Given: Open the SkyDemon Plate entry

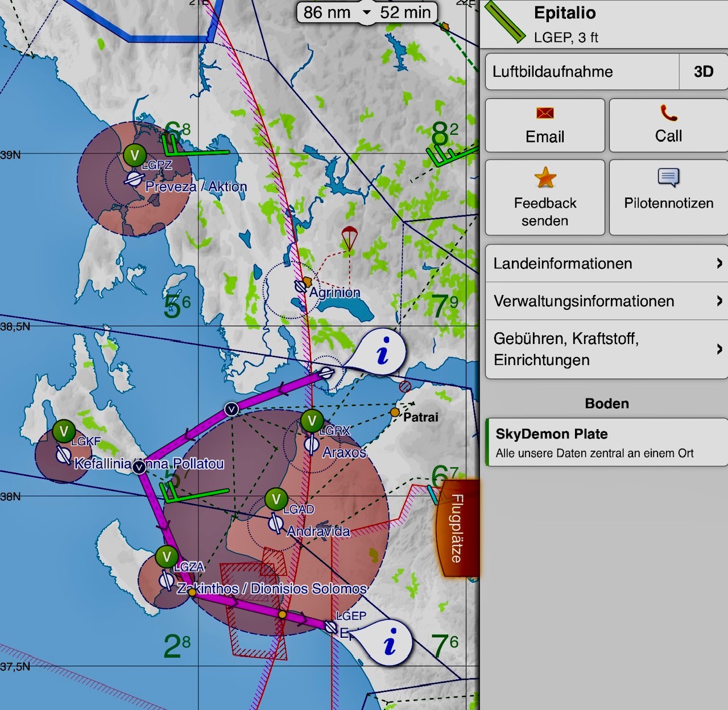Looking at the screenshot, I should 606,443.
